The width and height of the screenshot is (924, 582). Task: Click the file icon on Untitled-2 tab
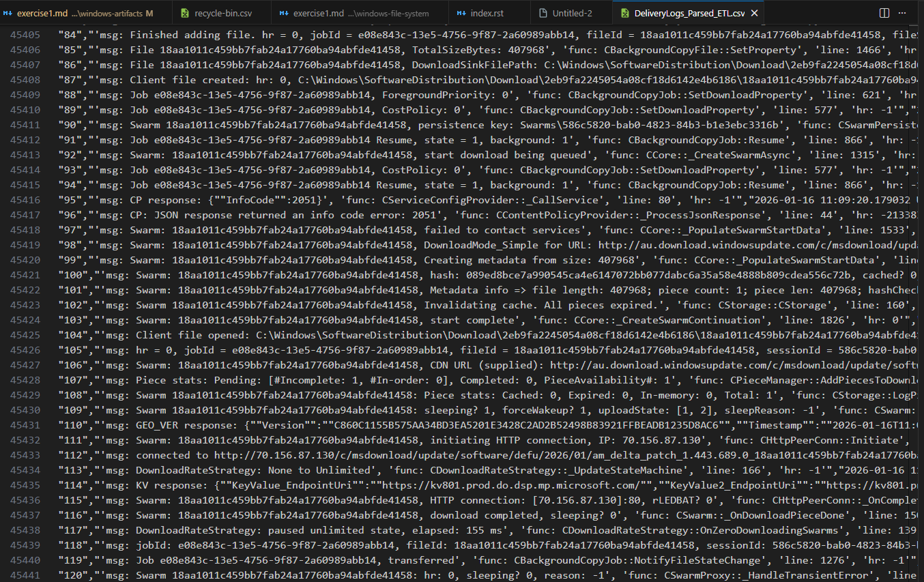543,13
